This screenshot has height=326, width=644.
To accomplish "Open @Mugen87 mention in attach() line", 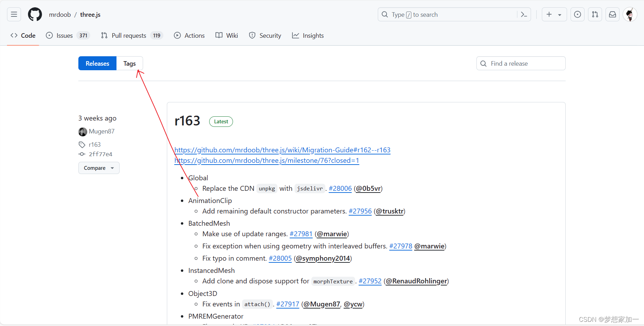I will (321, 304).
